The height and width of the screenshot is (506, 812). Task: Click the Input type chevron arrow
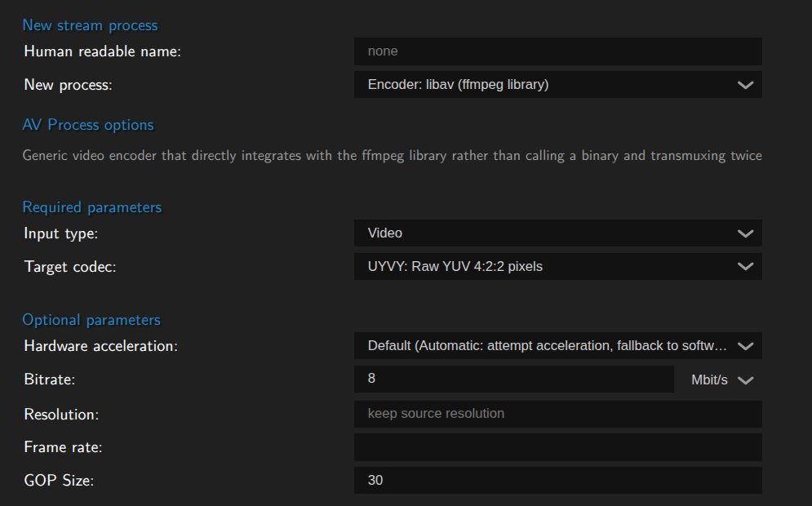[x=744, y=233]
